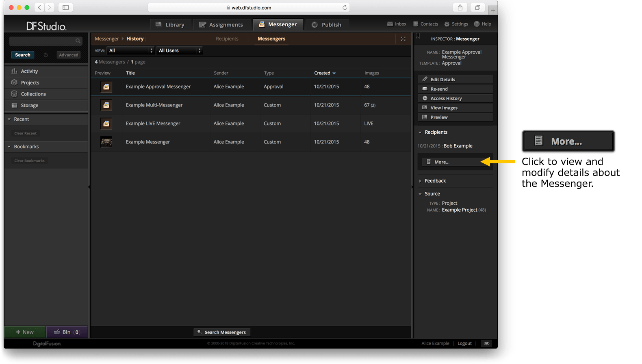Viewport: 642px width, 364px height.
Task: Click recipient Bob Example
Action: 458,146
